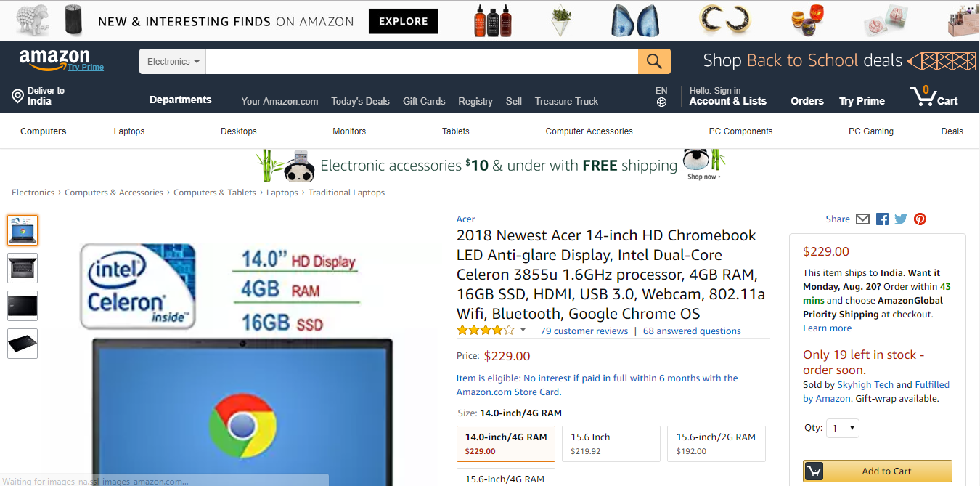Share product on Facebook icon

click(x=882, y=219)
